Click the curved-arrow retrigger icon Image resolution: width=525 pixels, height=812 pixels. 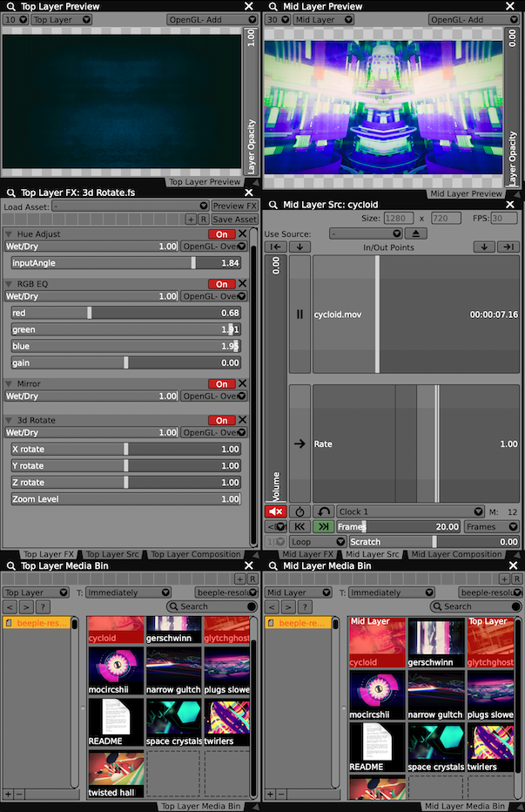click(x=323, y=511)
